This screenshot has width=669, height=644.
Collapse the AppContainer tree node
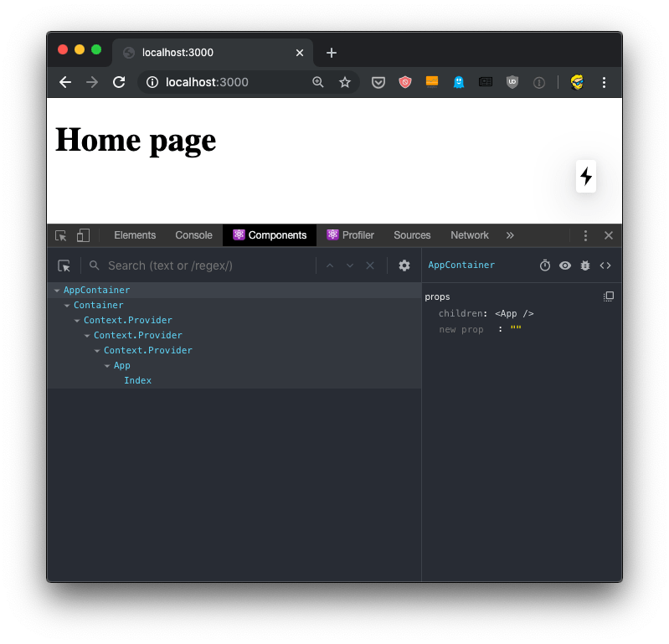[57, 291]
